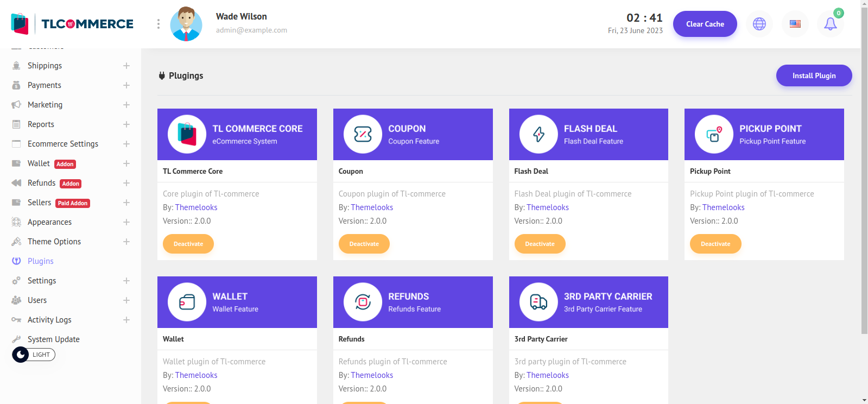Click the Flash Deal lightning icon
Viewport: 868px width, 404px height.
[x=538, y=134]
